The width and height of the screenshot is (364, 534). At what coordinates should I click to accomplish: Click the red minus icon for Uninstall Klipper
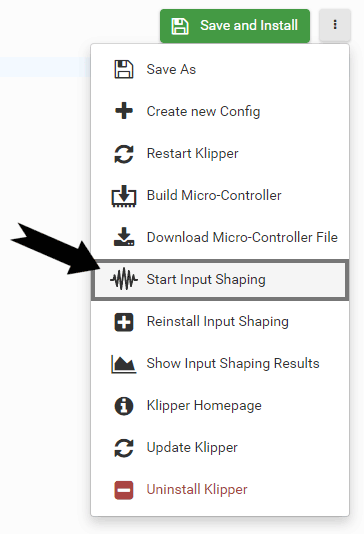[x=124, y=490]
